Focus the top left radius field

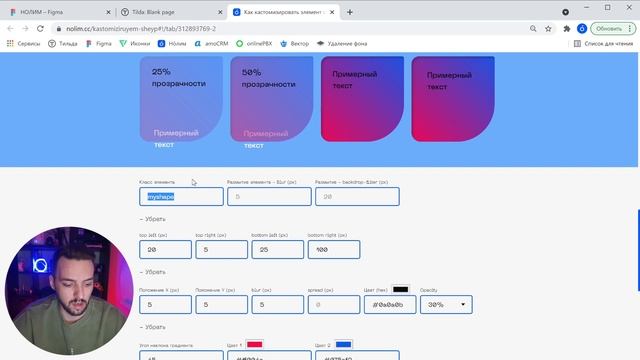coord(165,249)
